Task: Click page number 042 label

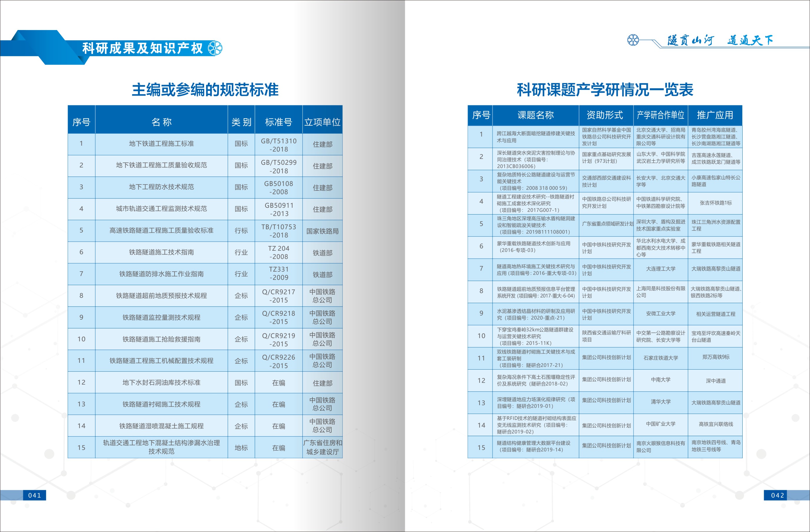Action: coord(777,495)
